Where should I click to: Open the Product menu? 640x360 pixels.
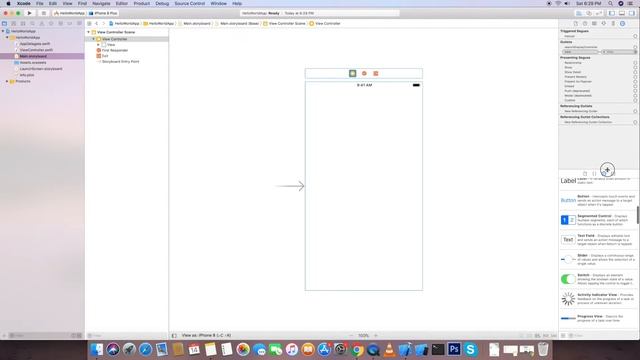point(142,3)
